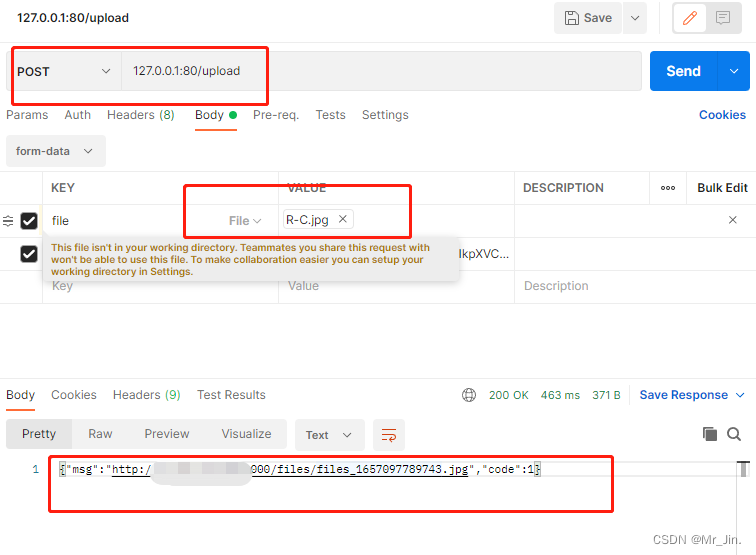
Task: Click the blue Send button
Action: 683,71
